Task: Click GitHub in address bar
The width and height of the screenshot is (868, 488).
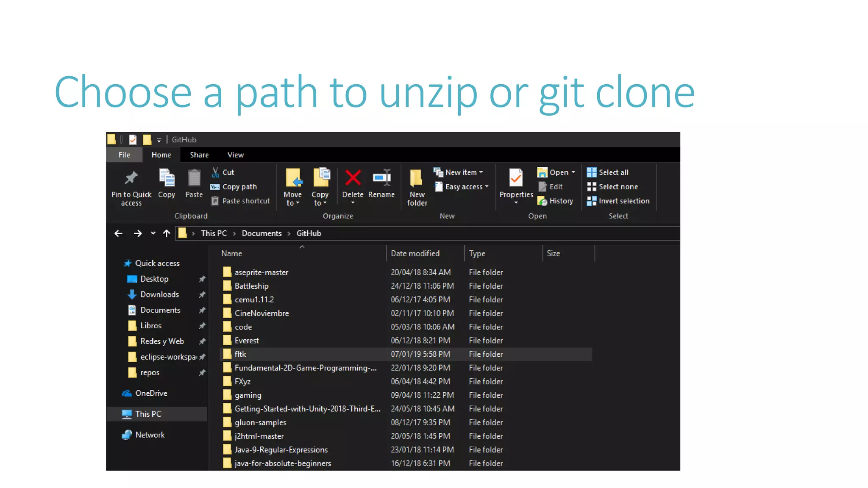Action: tap(309, 233)
